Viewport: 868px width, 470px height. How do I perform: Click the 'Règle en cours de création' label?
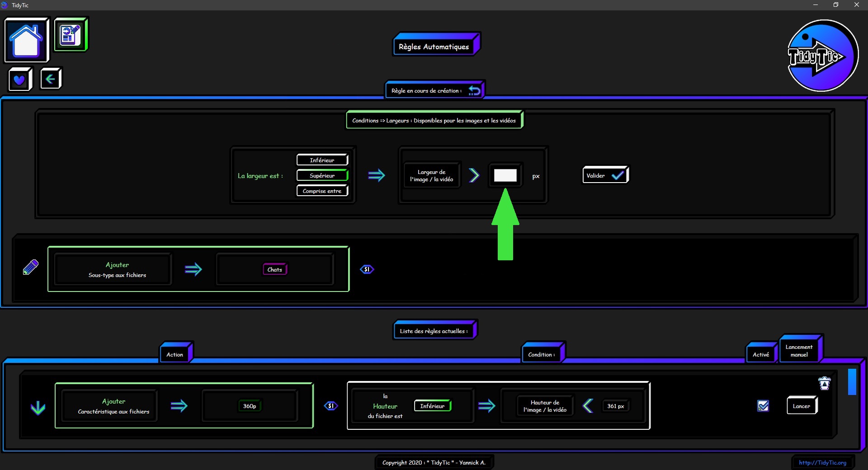tap(427, 90)
